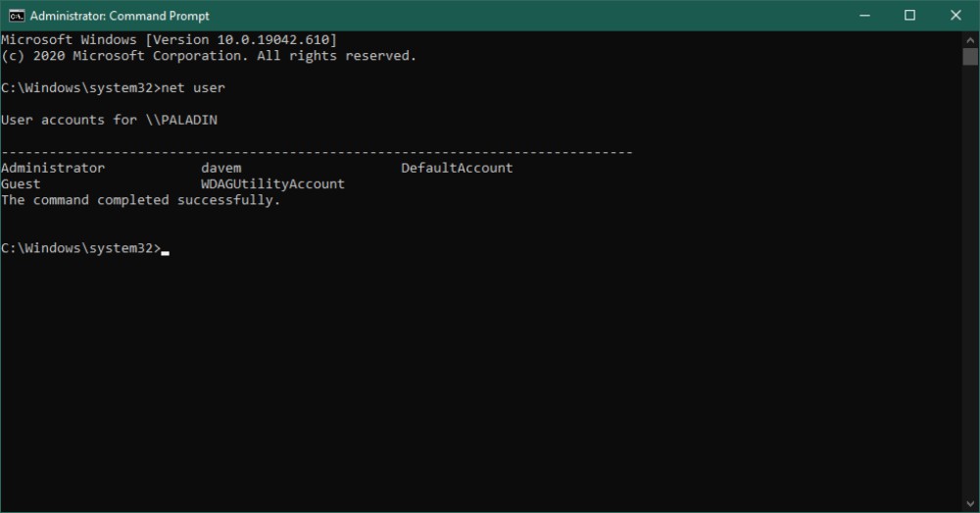This screenshot has height=513, width=980.
Task: Click the vertical scrollbar thumb
Action: (x=970, y=56)
